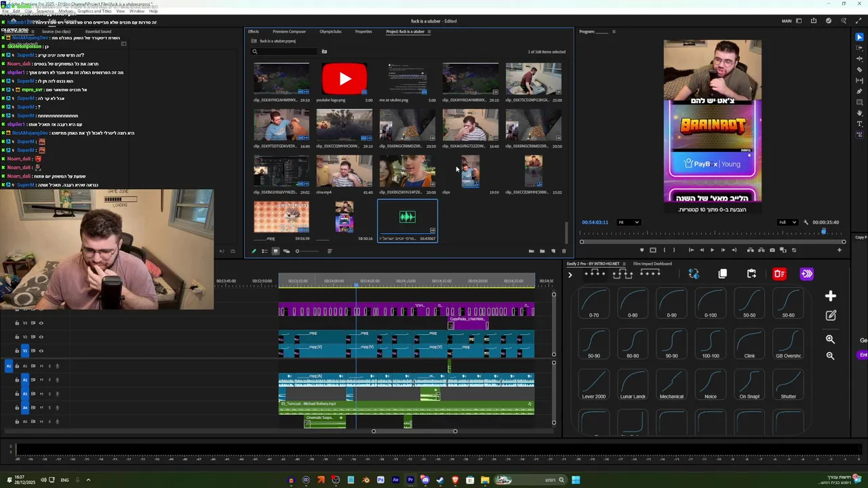This screenshot has width=868, height=488.
Task: Open the Fit zoom level dropdown
Action: tap(628, 222)
